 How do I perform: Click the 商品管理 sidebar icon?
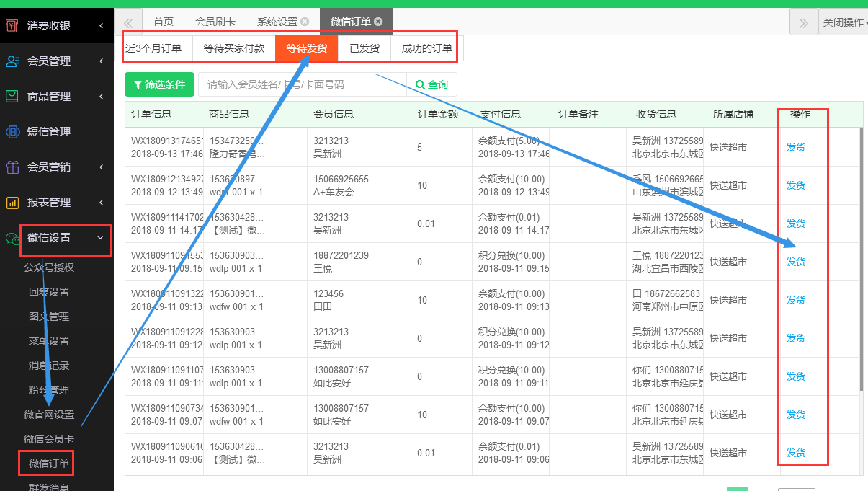click(x=12, y=96)
